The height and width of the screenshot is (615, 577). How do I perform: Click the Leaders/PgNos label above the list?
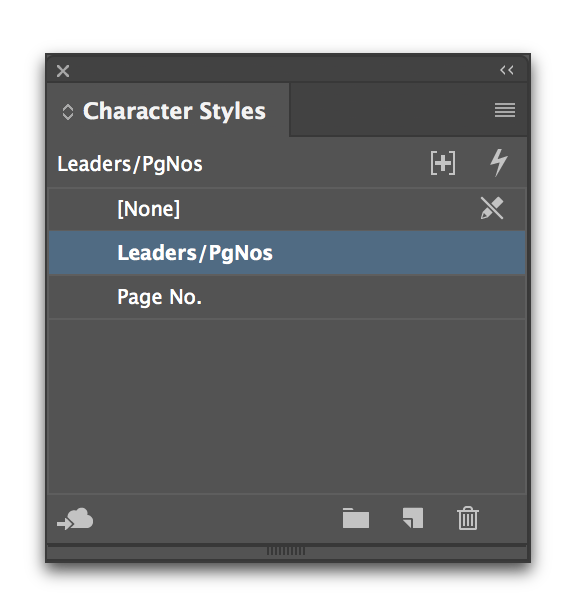tap(130, 164)
